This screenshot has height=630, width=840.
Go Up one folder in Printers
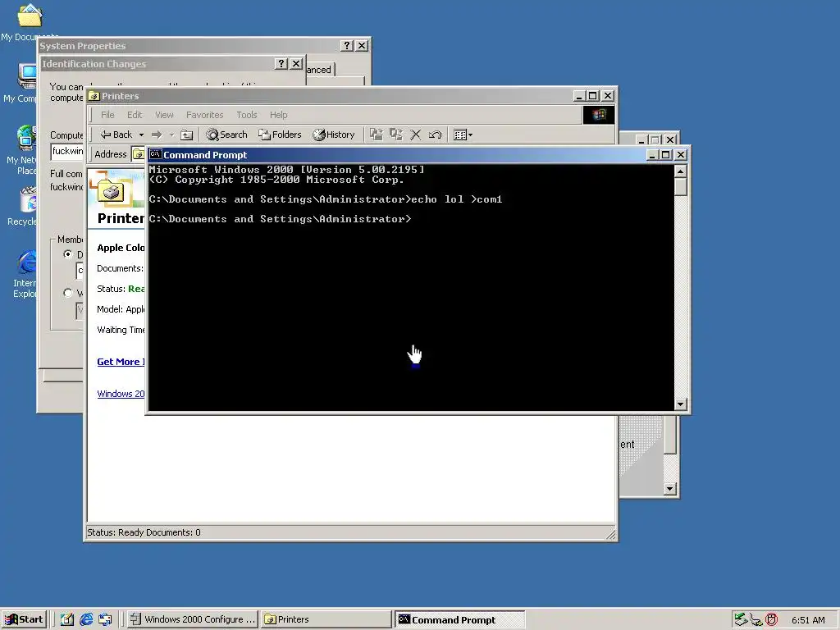pos(186,135)
